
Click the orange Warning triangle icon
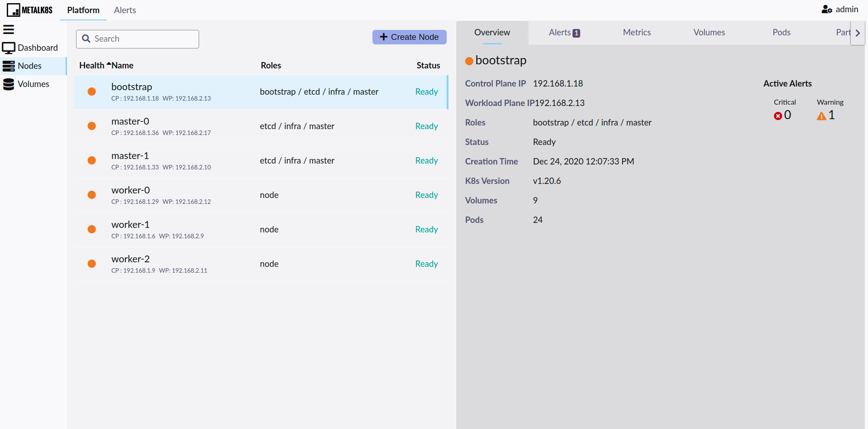click(x=821, y=116)
